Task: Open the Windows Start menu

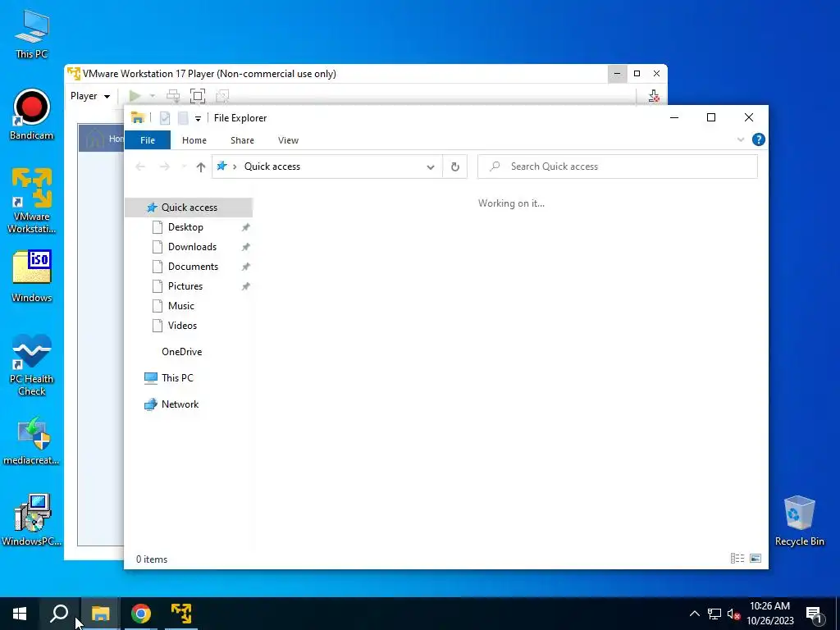Action: (x=20, y=614)
